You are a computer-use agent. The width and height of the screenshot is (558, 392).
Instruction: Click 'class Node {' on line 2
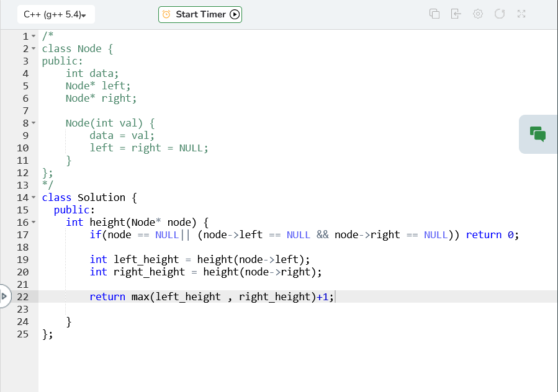[x=78, y=49]
